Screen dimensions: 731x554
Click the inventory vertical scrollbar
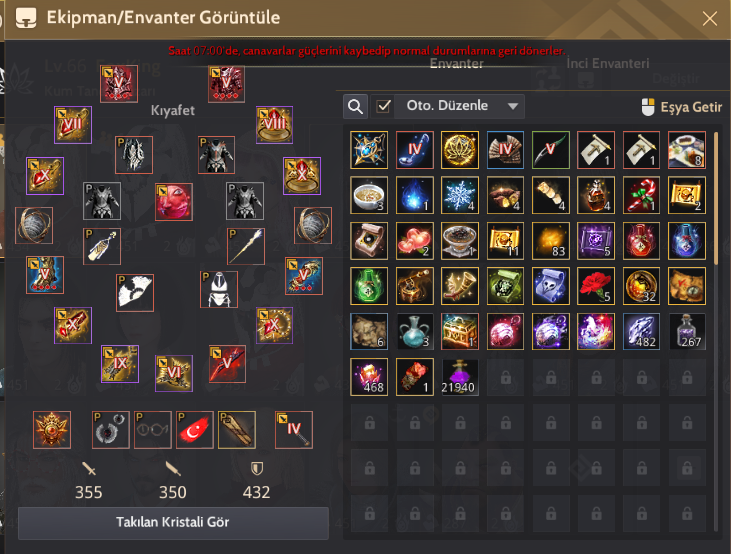pyautogui.click(x=716, y=199)
